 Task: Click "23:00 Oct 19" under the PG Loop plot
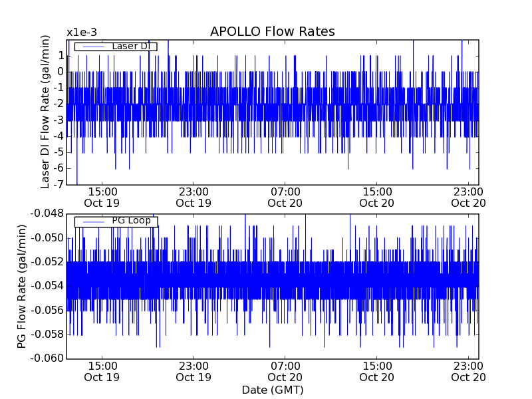coord(194,372)
